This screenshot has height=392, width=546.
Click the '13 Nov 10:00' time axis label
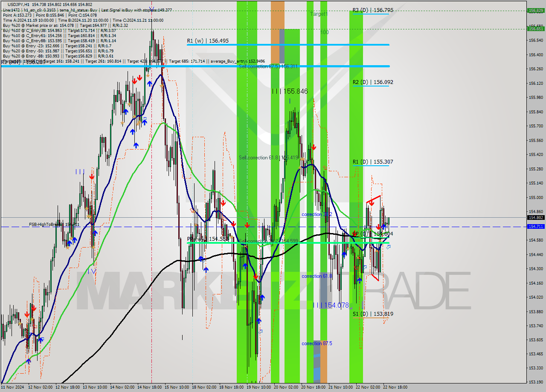point(95,387)
